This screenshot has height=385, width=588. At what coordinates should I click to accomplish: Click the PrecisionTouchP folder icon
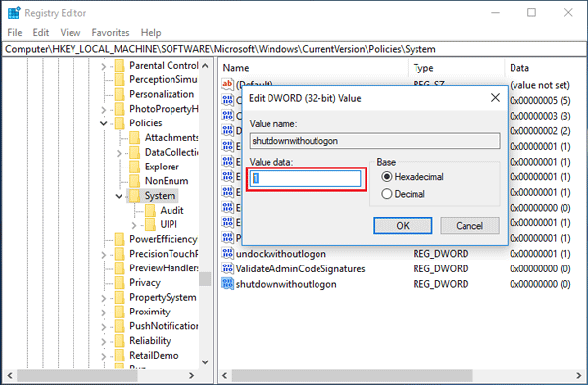pos(120,254)
